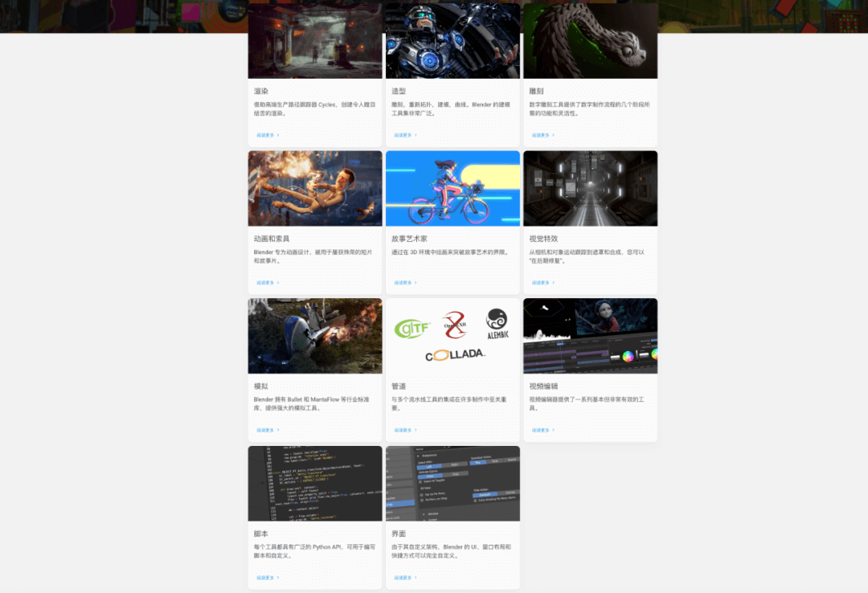Click description mentioning Bullet 和 MantaFlow
This screenshot has width=868, height=593.
coord(311,403)
